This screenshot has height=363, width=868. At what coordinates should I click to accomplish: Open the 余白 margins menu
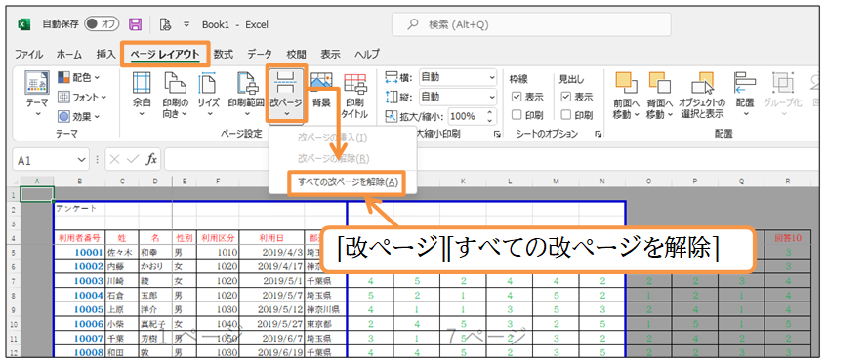point(142,94)
